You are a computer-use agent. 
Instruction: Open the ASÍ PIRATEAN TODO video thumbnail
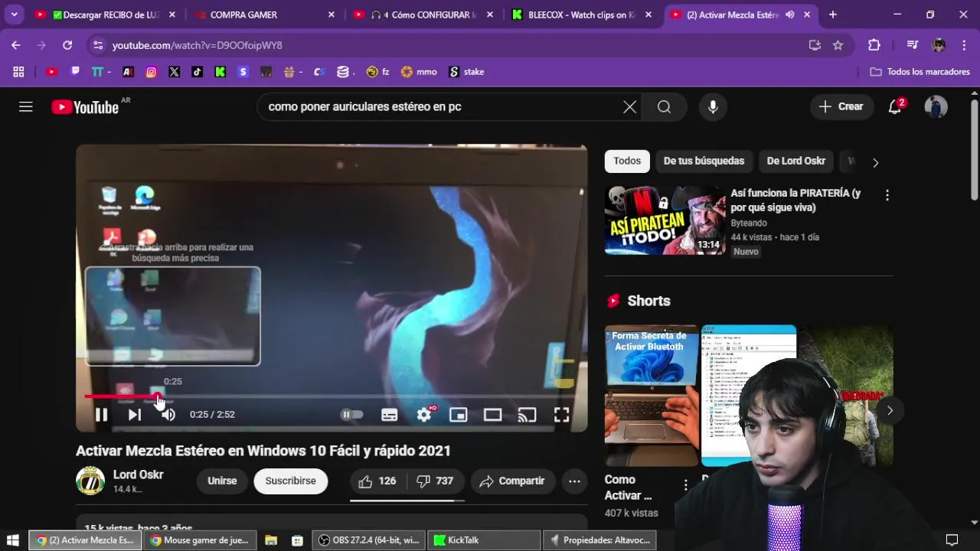665,220
